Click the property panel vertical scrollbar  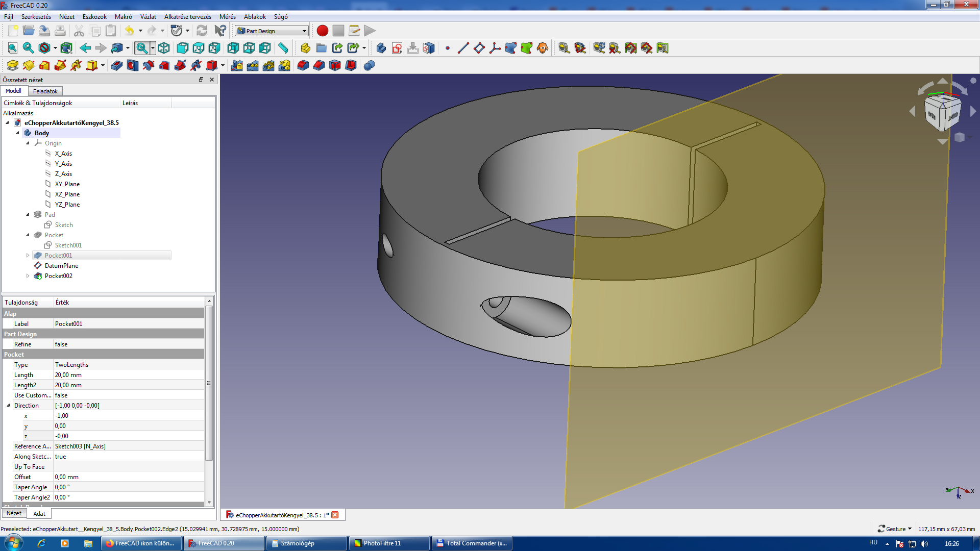[209, 383]
